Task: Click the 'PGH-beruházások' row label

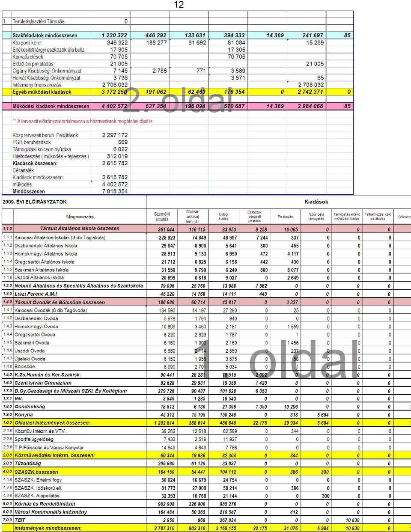Action: [x=32, y=142]
